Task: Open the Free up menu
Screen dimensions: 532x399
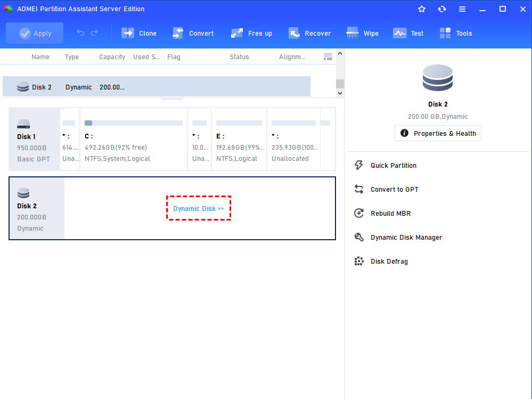Action: coord(251,33)
